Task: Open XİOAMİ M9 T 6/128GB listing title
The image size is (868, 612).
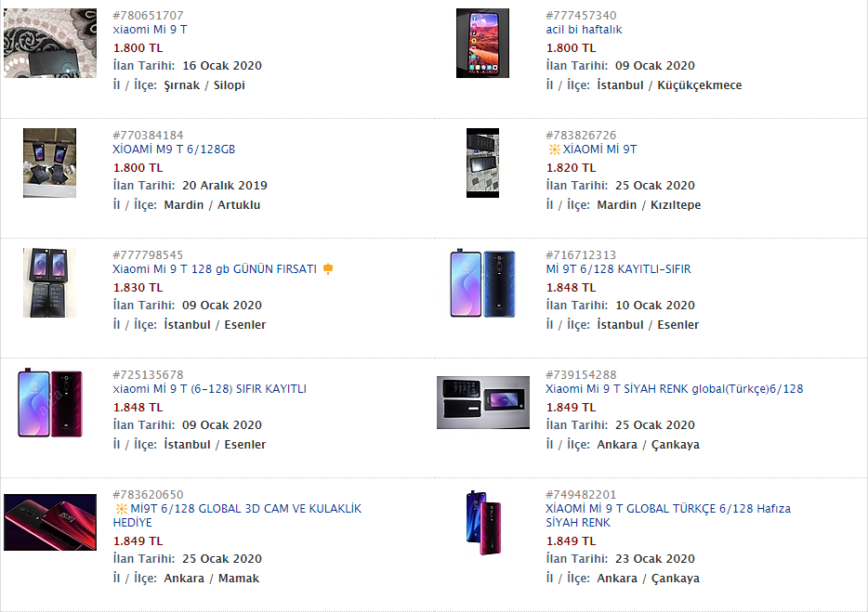Action: (x=174, y=150)
